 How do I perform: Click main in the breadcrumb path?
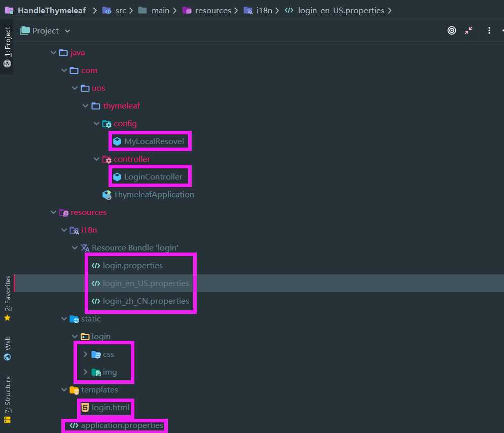(160, 11)
